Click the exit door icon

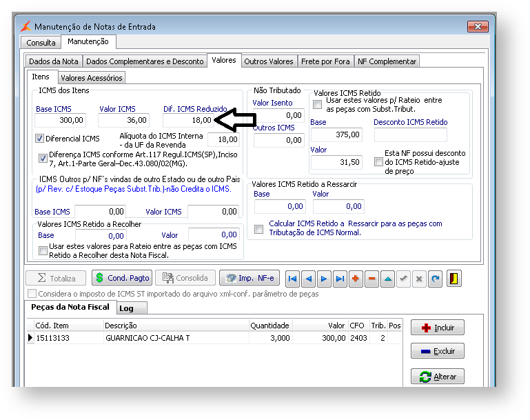[x=455, y=279]
